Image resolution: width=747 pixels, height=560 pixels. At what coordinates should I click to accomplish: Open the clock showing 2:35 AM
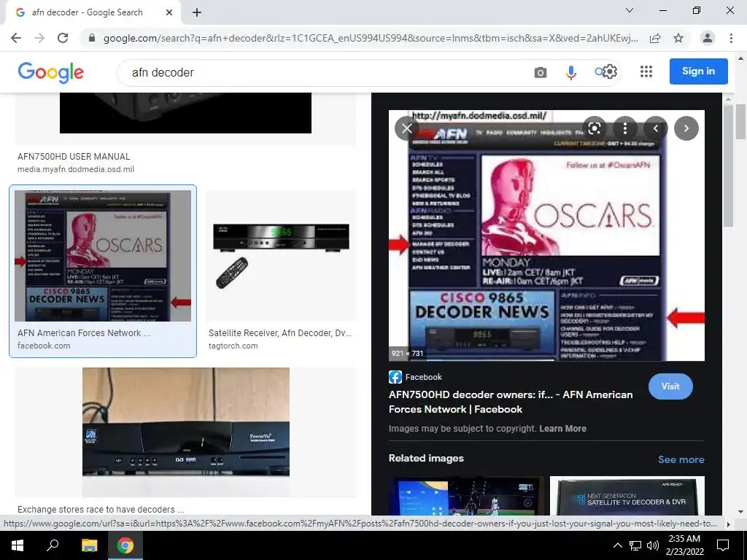(x=684, y=545)
